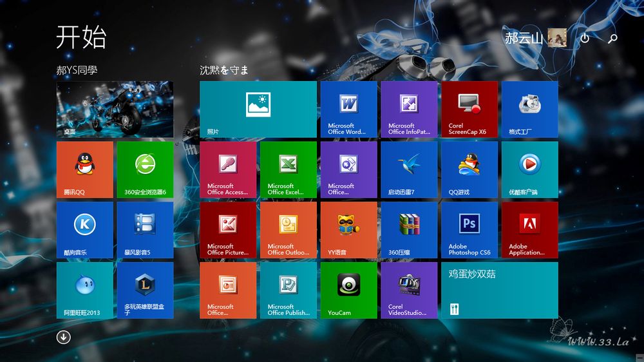Click the 开始 heading text
644x362 pixels.
[81, 37]
